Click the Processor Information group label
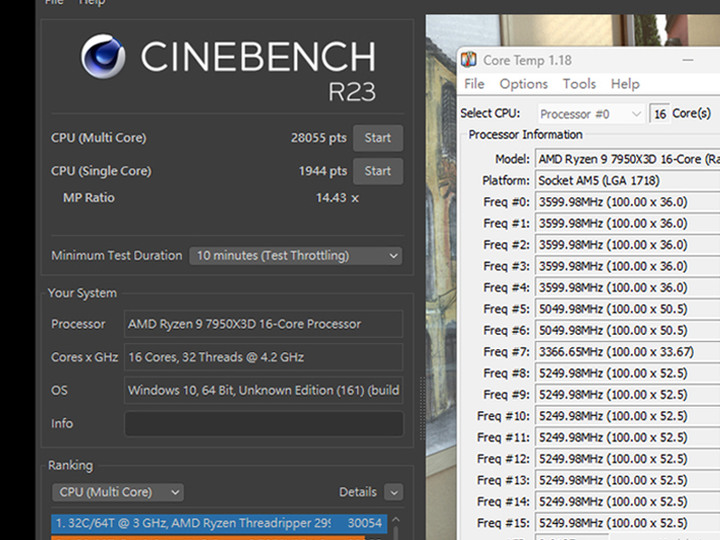Image resolution: width=720 pixels, height=540 pixels. tap(525, 135)
